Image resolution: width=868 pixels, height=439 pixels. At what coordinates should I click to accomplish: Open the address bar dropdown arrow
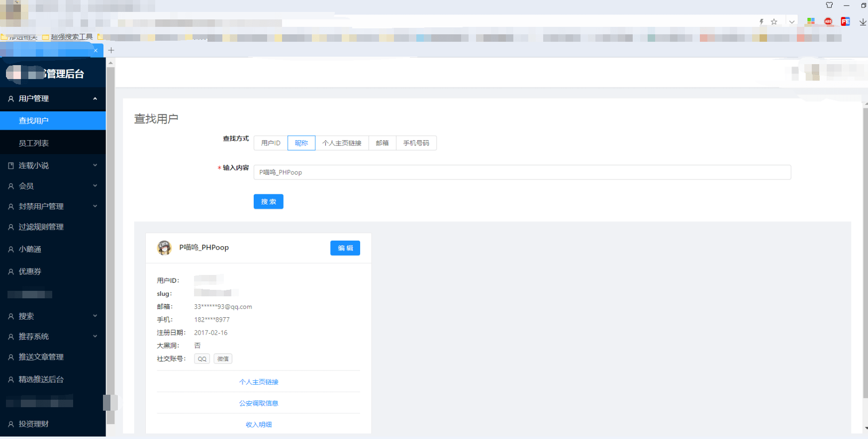pyautogui.click(x=791, y=22)
